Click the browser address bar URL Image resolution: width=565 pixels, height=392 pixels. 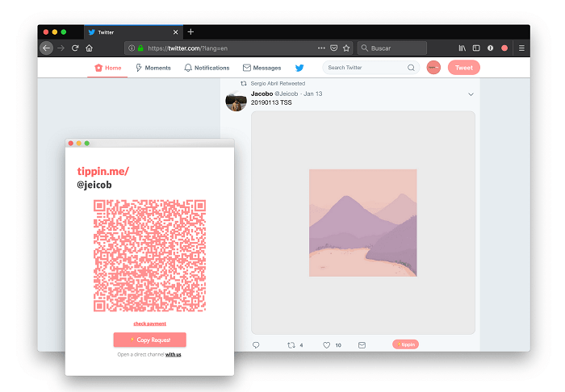click(187, 48)
